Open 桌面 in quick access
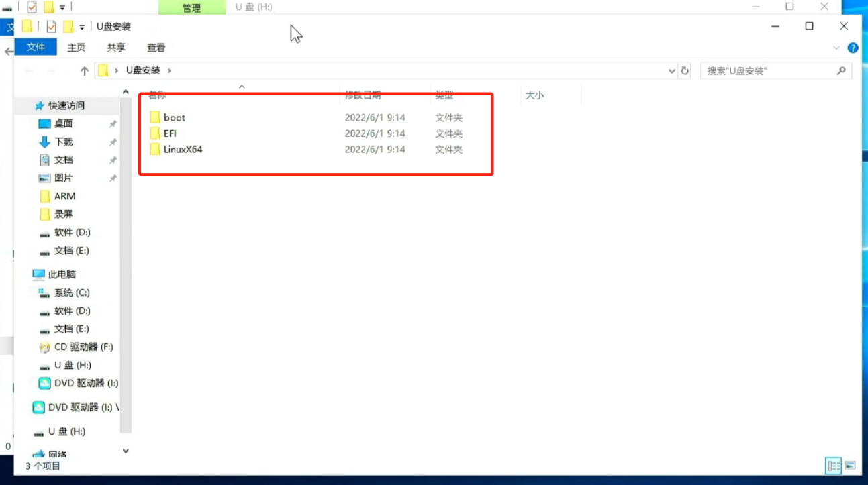868x485 pixels. pos(64,123)
